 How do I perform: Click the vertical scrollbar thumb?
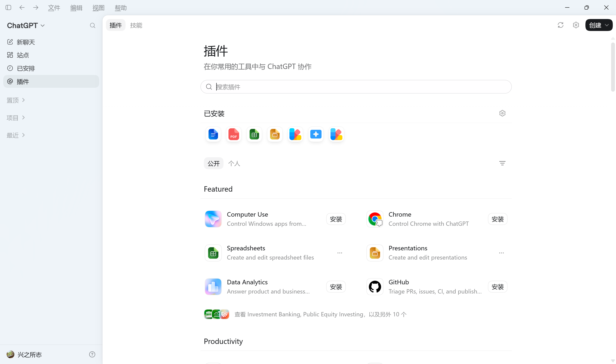pos(613,67)
